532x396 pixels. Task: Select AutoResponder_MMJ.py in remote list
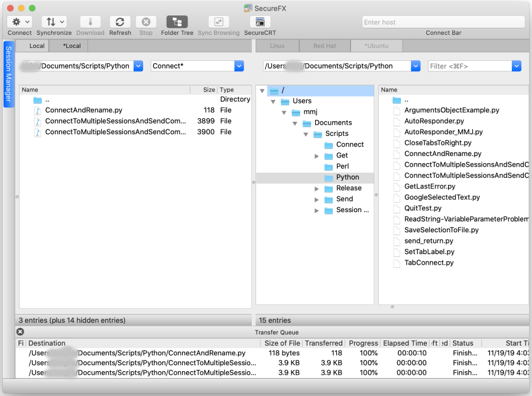point(443,132)
